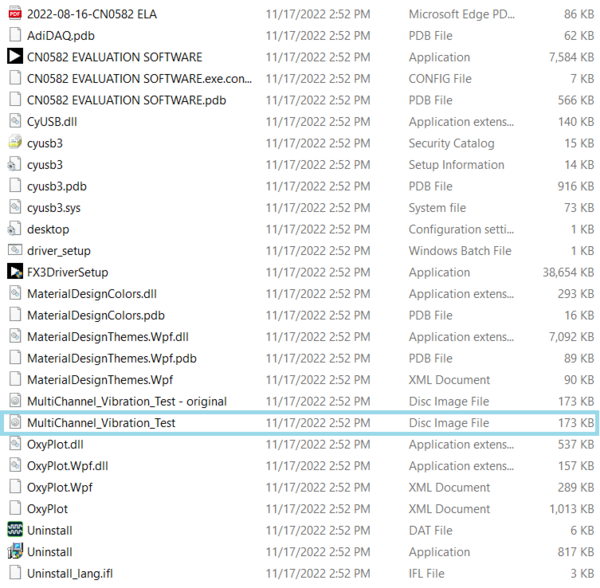Click the DAT File type cell
Image resolution: width=600 pixels, height=588 pixels.
[x=430, y=530]
